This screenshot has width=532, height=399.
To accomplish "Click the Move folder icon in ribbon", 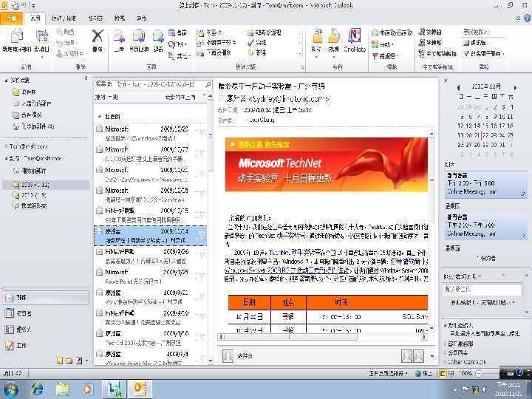I will (x=317, y=36).
